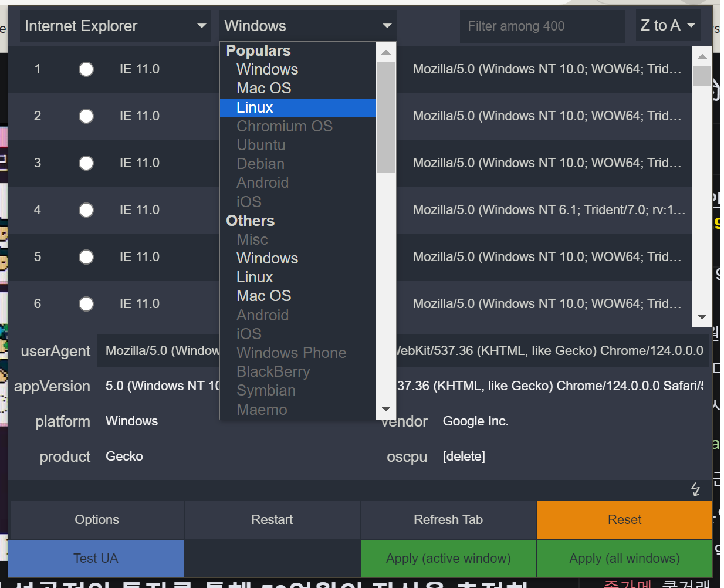Choose Mac OS under Populars list
Viewport: 724px width, 588px height.
pos(263,88)
